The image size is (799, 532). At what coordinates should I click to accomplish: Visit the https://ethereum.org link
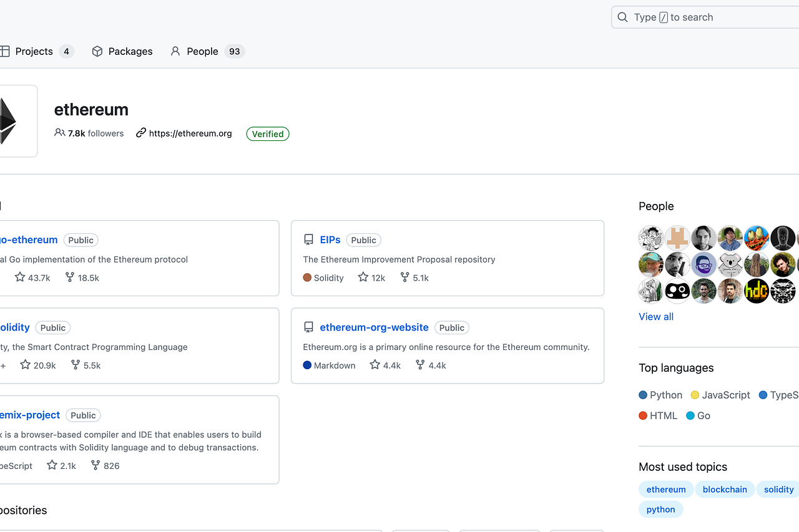[190, 133]
